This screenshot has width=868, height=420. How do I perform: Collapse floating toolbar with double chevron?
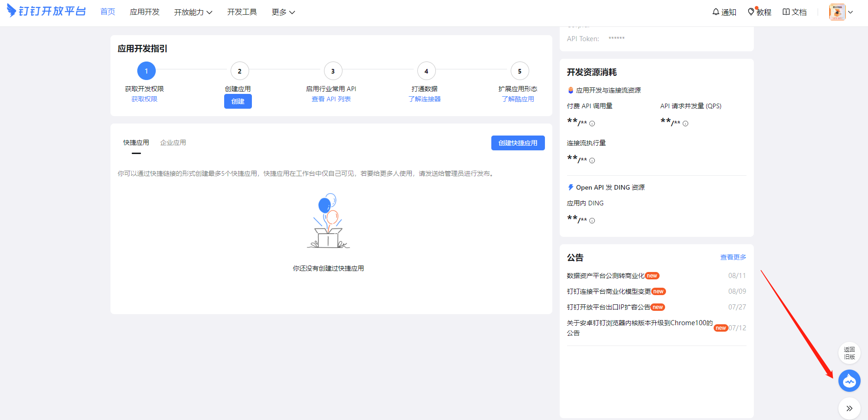tap(850, 408)
